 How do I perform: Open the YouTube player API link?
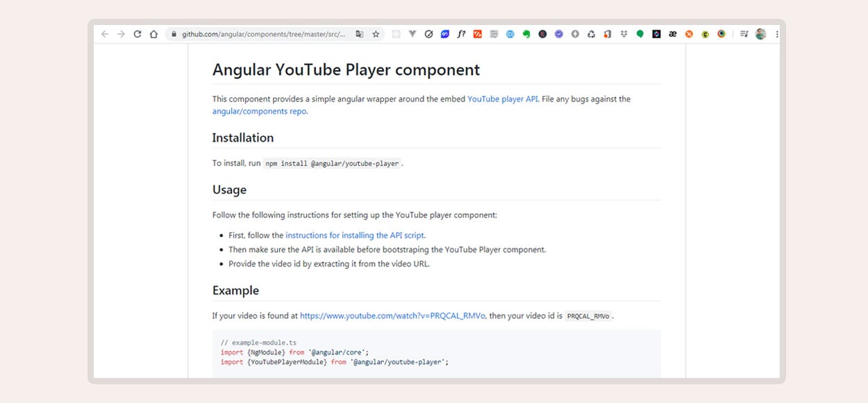[503, 99]
